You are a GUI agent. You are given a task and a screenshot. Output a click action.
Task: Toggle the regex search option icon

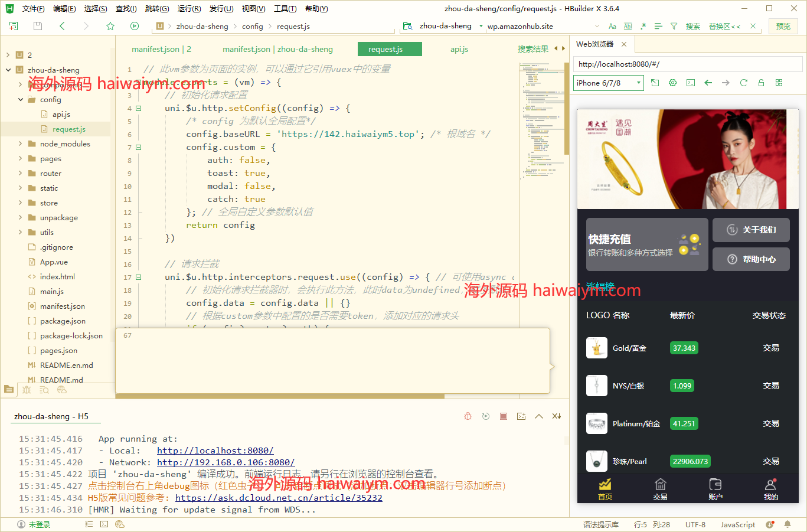[643, 26]
